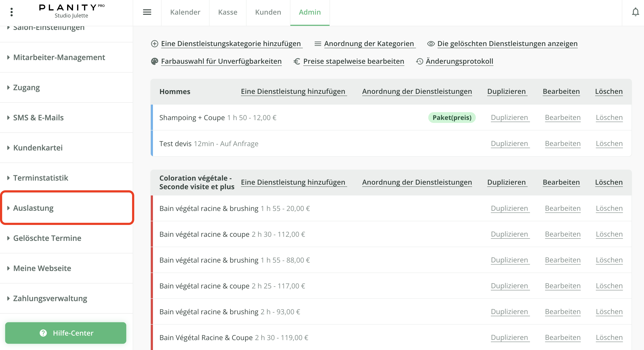644x350 pixels.
Task: Click the Paket(preis) badge
Action: [x=452, y=118]
